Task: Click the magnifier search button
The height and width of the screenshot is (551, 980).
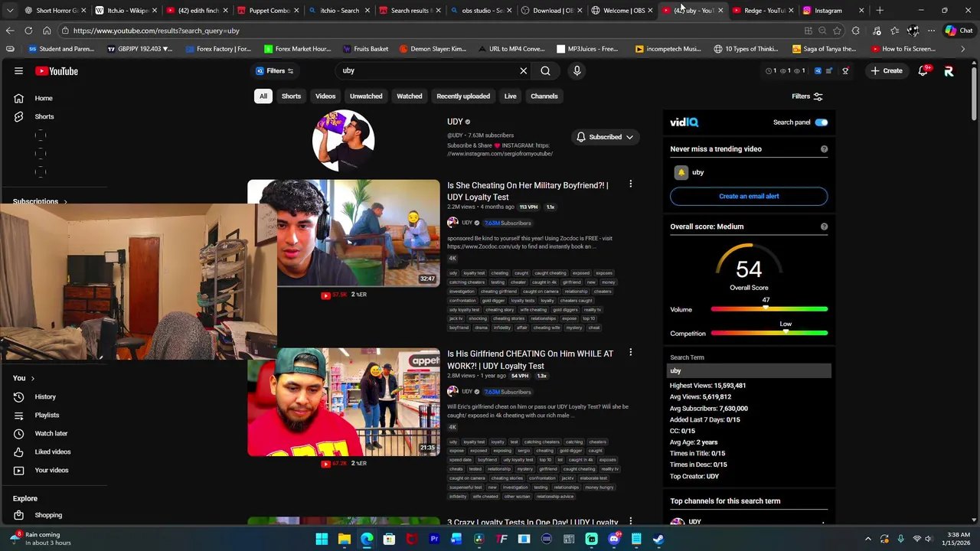Action: [x=545, y=71]
